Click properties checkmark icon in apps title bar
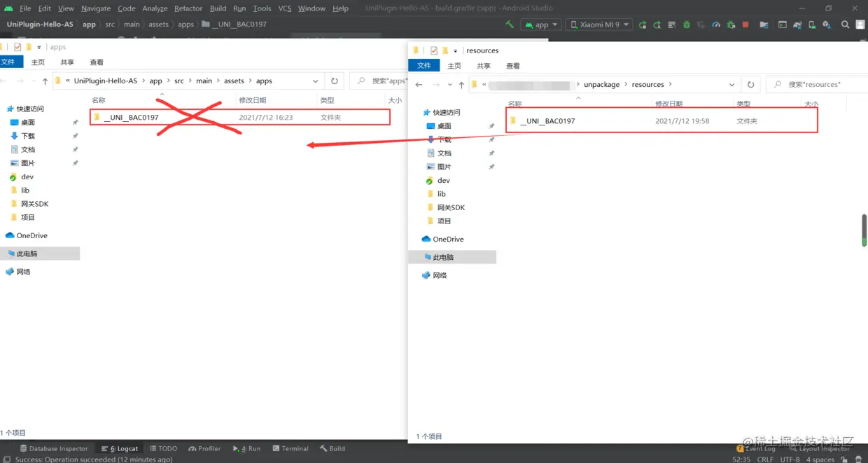This screenshot has height=463, width=868. [x=17, y=48]
